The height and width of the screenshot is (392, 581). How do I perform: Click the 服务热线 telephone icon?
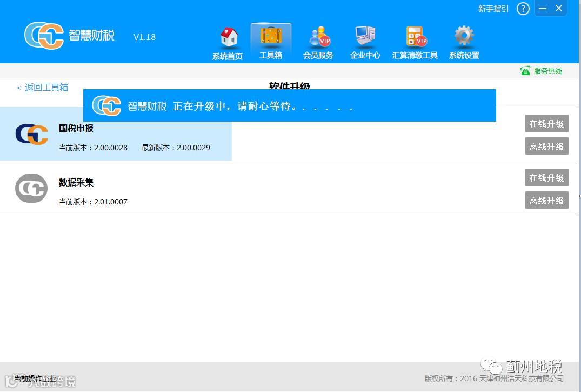(525, 70)
